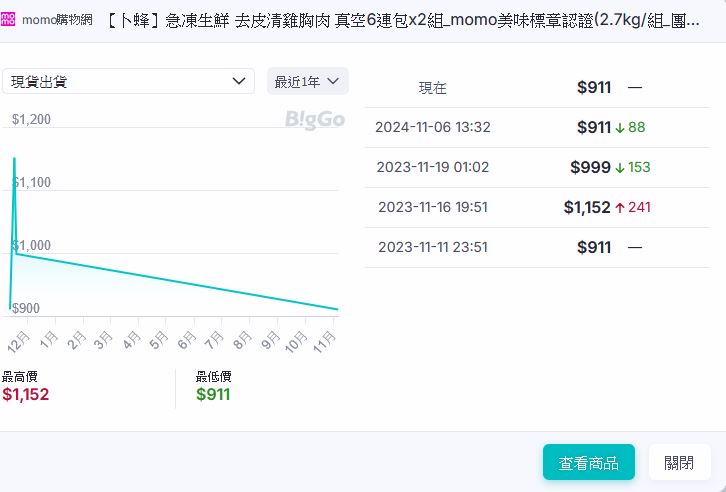Click the lowest price $911 value

(213, 395)
